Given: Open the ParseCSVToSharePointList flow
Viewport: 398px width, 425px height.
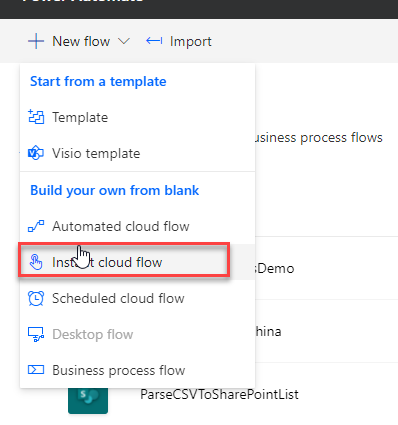Looking at the screenshot, I should pos(219,395).
